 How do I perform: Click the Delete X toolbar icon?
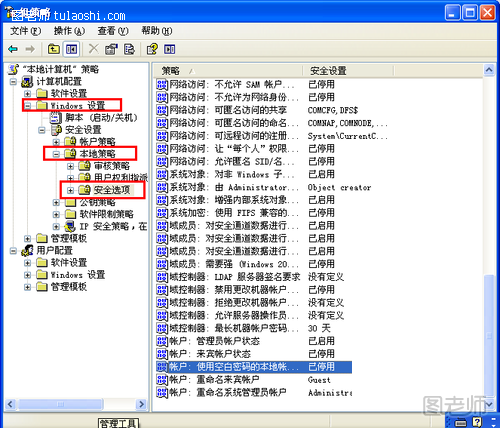coord(94,49)
